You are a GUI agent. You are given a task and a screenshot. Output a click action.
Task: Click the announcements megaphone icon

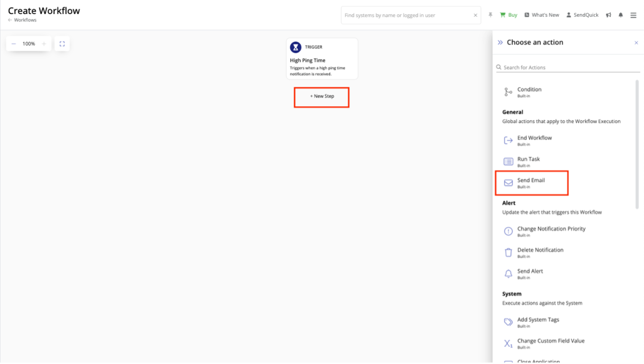(x=609, y=15)
